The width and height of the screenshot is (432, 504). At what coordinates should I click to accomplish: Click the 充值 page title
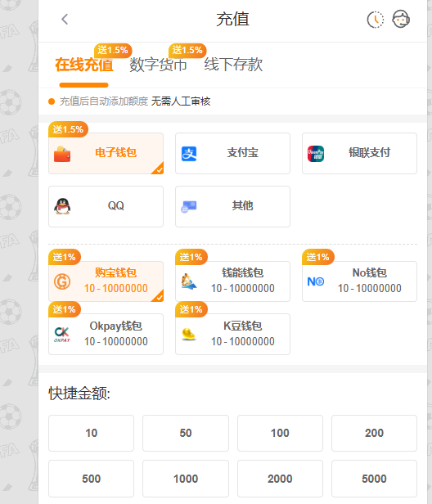[x=232, y=20]
